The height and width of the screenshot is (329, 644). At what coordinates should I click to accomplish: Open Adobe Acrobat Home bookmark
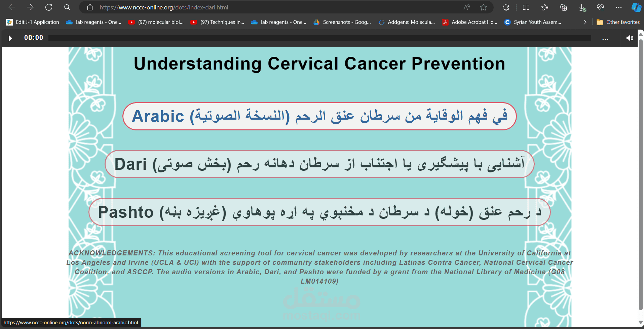469,22
